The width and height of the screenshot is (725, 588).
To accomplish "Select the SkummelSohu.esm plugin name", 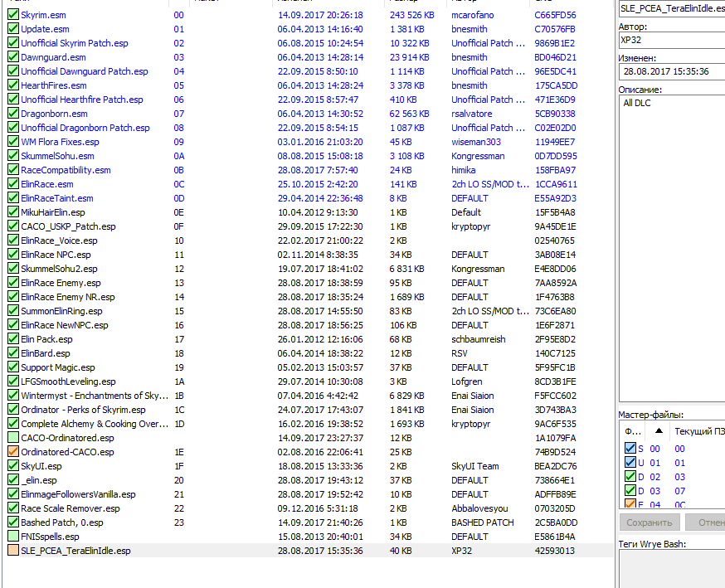I will tap(57, 156).
